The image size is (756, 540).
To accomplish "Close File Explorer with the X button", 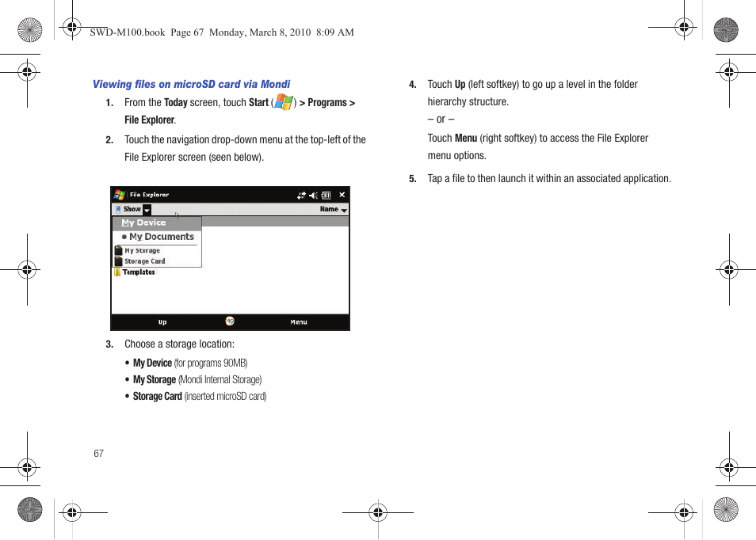I will 342,195.
